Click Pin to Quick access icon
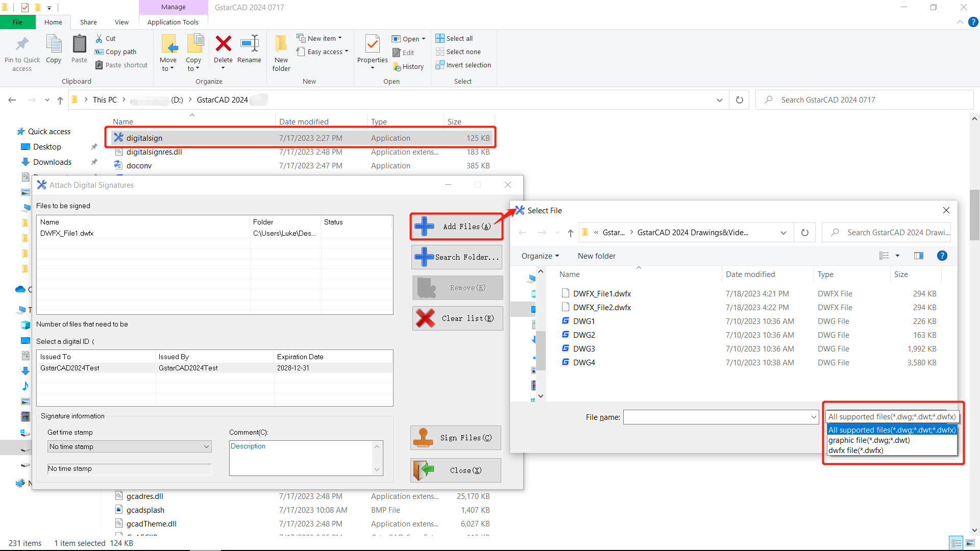 [x=22, y=44]
